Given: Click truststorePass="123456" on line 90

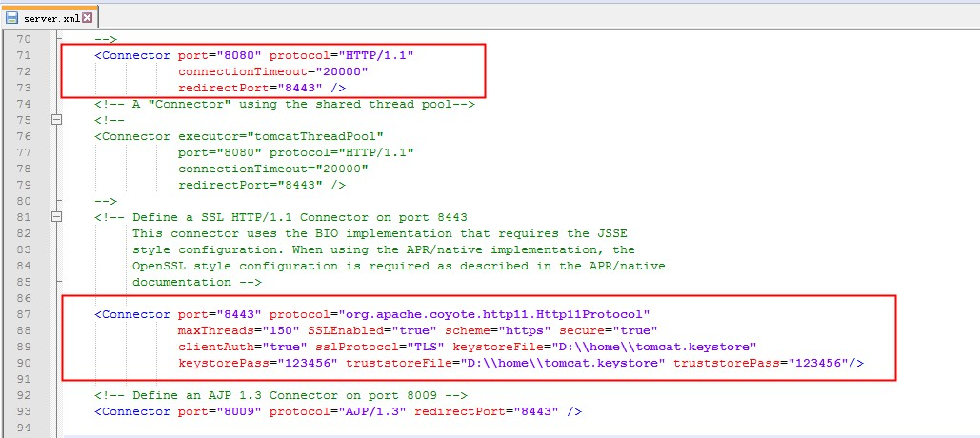Looking at the screenshot, I should pyautogui.click(x=761, y=363).
